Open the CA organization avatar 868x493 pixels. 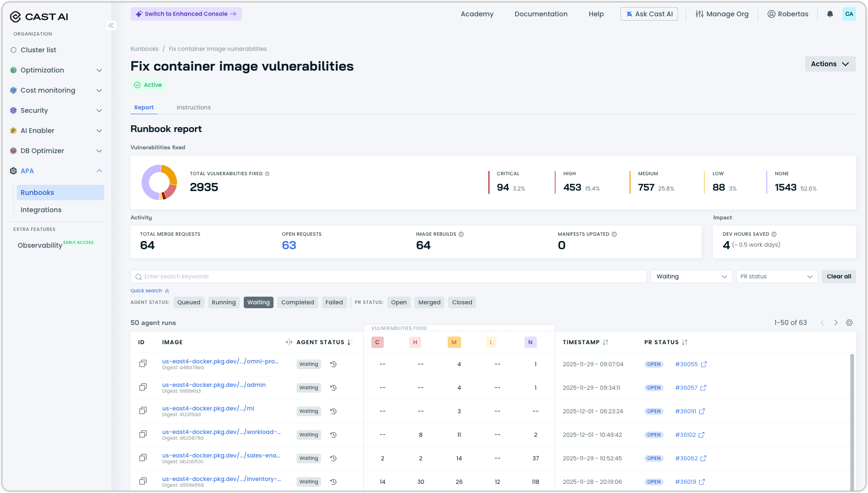tap(849, 14)
